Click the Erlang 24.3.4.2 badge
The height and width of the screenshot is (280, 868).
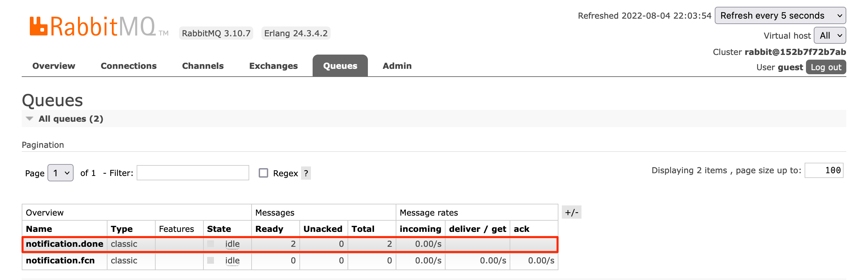(296, 33)
